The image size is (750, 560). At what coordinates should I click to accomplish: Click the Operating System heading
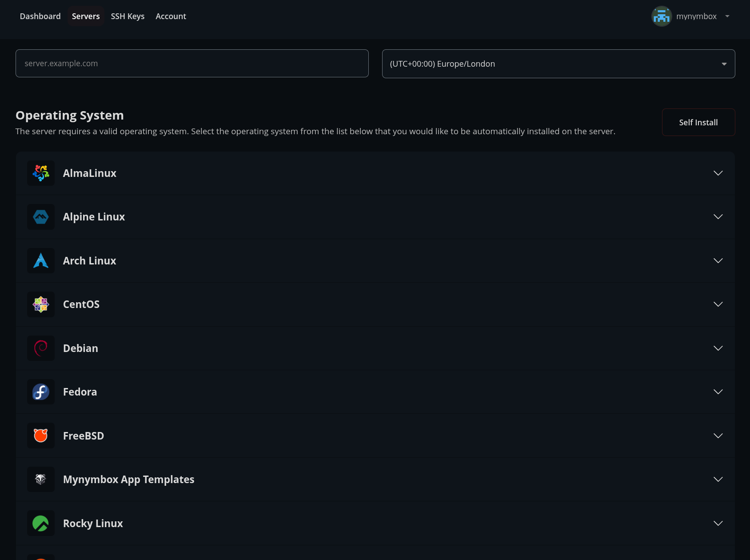tap(70, 116)
